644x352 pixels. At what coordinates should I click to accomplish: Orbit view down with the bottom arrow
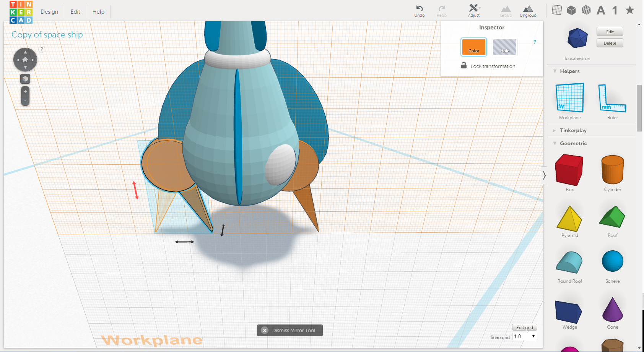coord(25,68)
